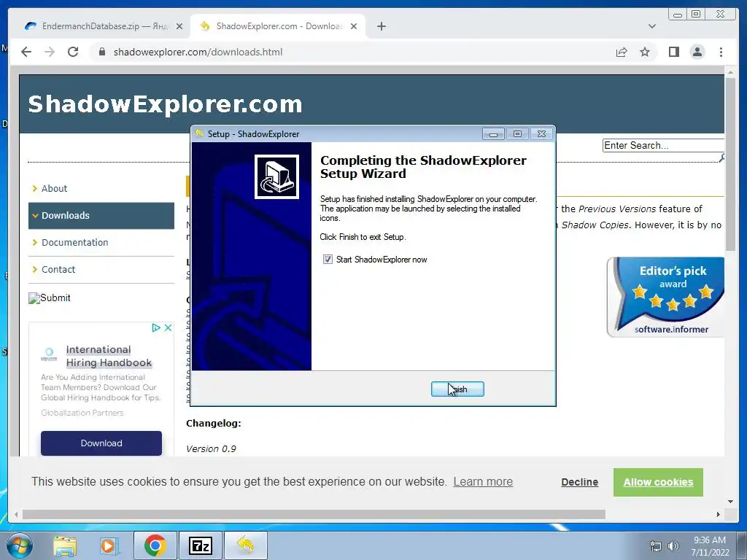Focus the Enter Search field
The width and height of the screenshot is (747, 560).
coord(663,145)
